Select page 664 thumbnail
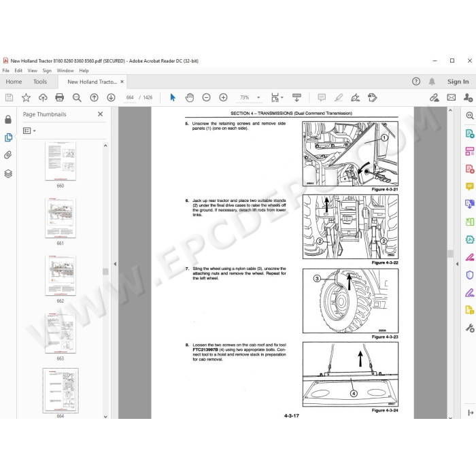476x476 pixels. pos(61,390)
